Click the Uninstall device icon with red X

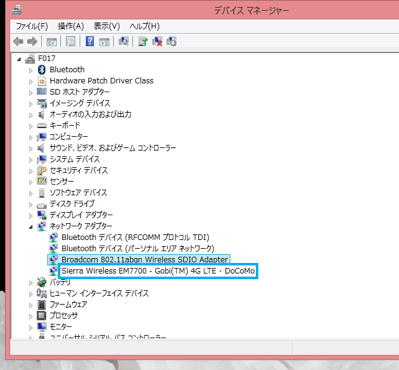coord(157,42)
